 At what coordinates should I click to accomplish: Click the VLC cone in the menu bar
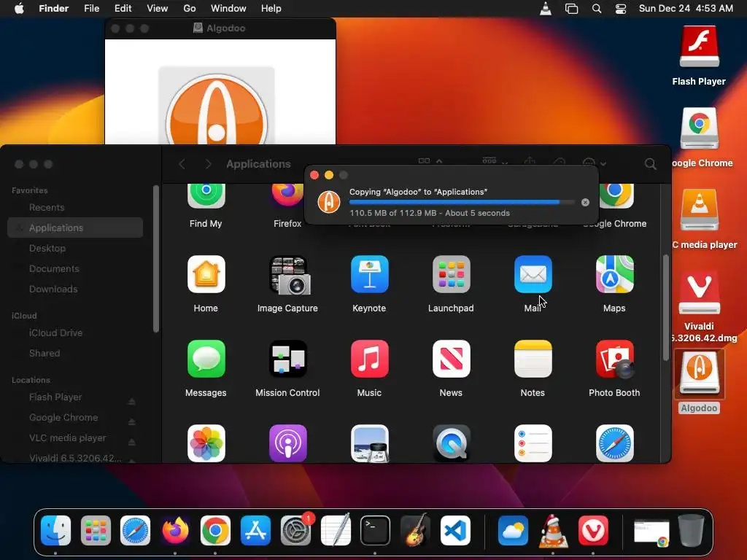546,9
